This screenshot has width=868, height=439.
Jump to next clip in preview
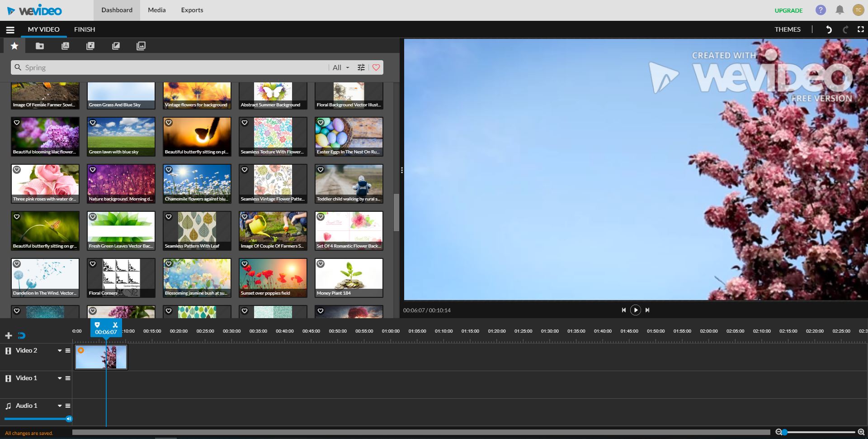pos(647,310)
